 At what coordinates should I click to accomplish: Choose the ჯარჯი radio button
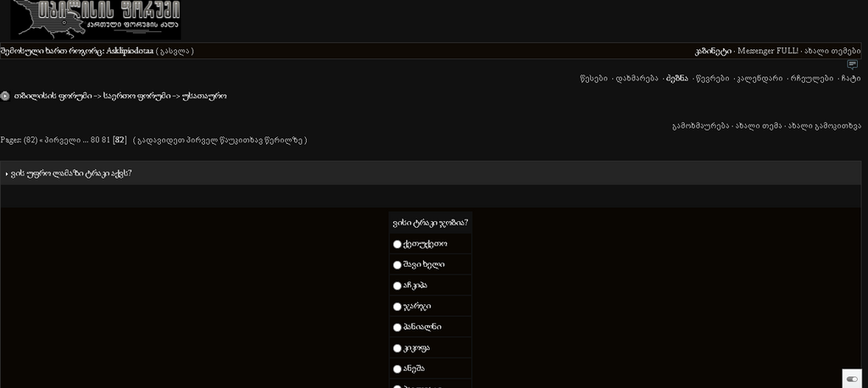click(397, 307)
